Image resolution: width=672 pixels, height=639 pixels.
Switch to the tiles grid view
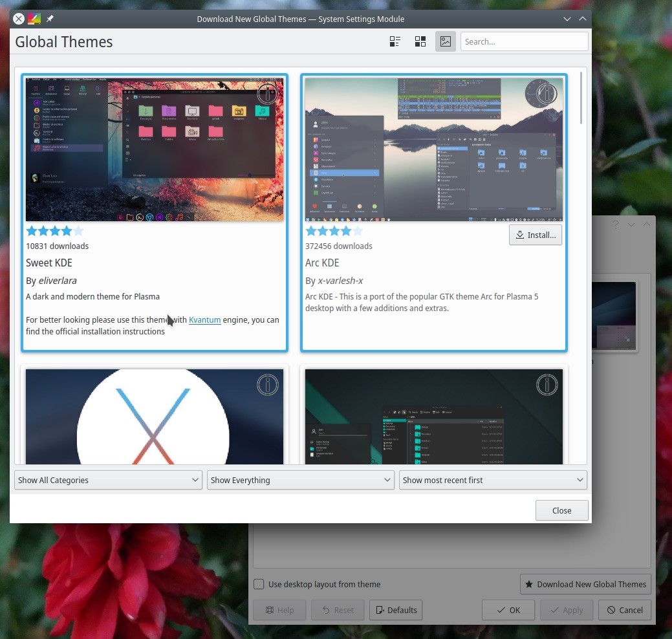[x=420, y=41]
